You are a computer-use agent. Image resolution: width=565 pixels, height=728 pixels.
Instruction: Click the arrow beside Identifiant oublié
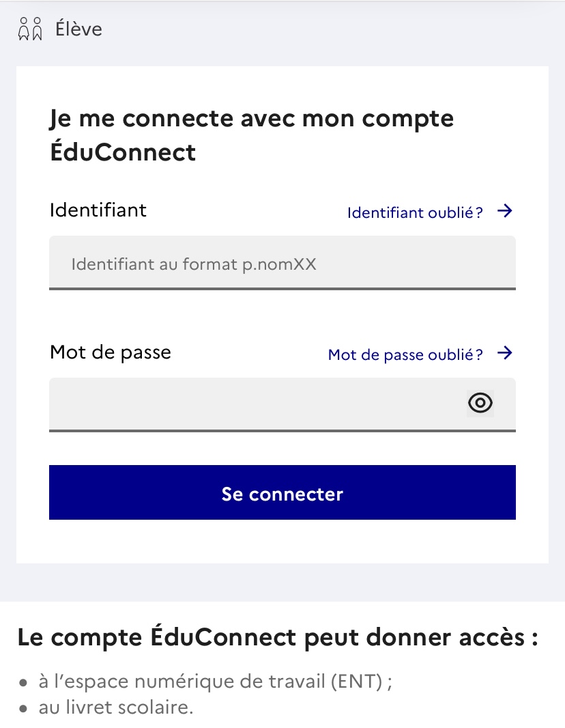[505, 211]
